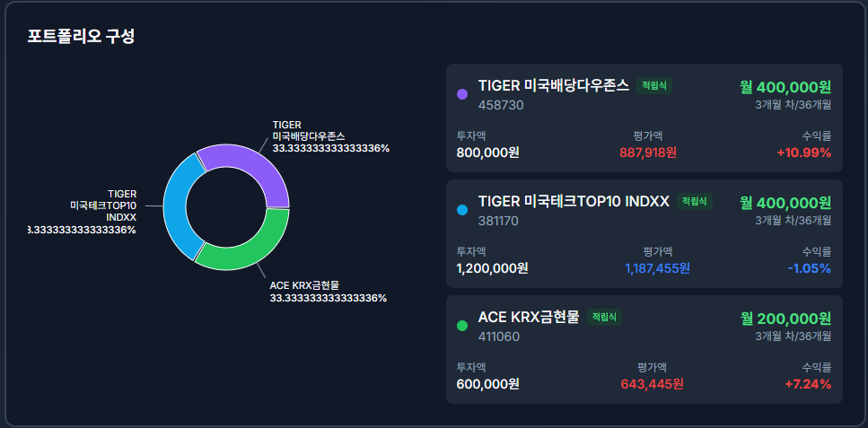Click ticker code 411060
Screen dimensions: 868x428
tap(499, 336)
